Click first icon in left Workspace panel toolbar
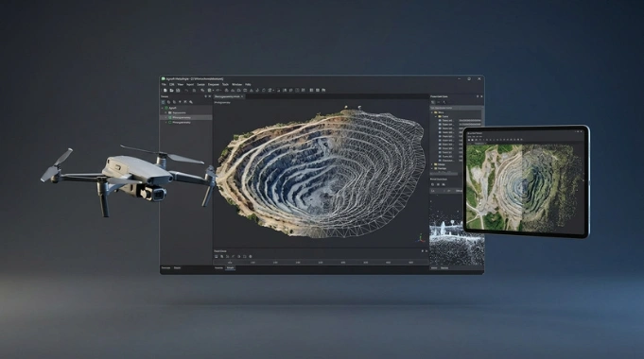 point(163,102)
